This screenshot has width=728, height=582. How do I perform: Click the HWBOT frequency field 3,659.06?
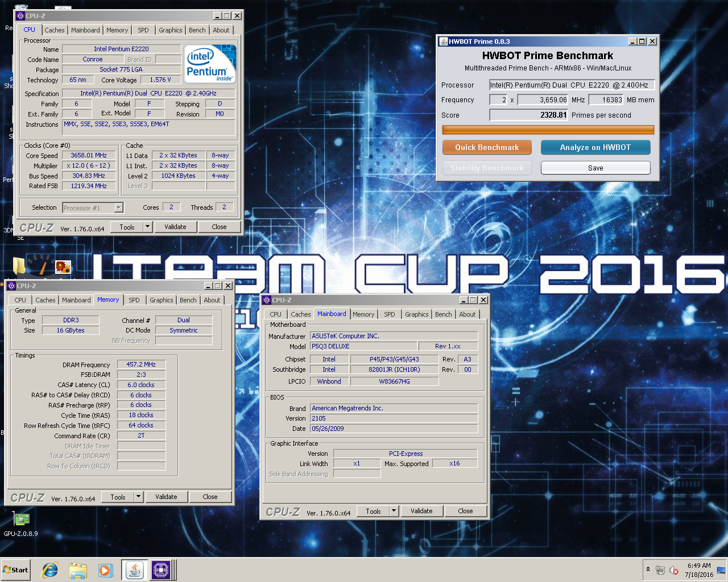(x=543, y=99)
